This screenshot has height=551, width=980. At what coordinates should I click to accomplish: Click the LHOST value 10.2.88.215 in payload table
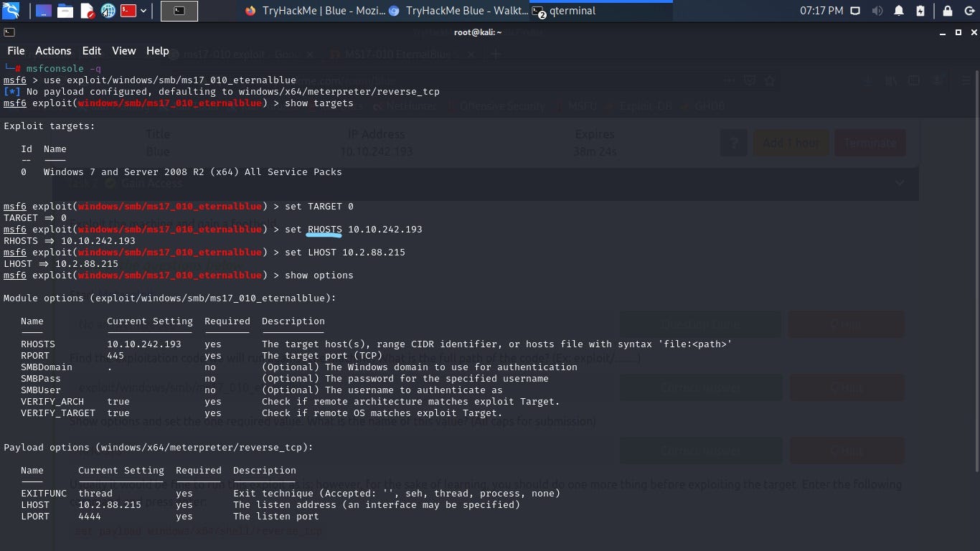[110, 505]
